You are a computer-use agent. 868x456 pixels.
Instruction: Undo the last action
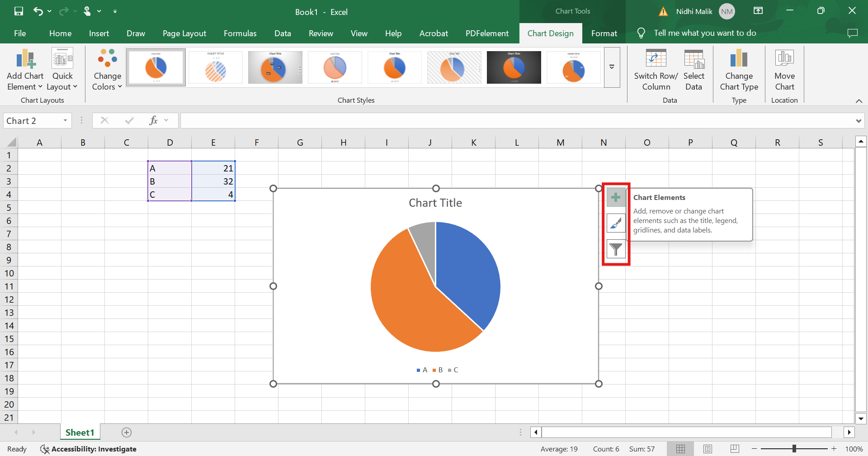[x=38, y=11]
